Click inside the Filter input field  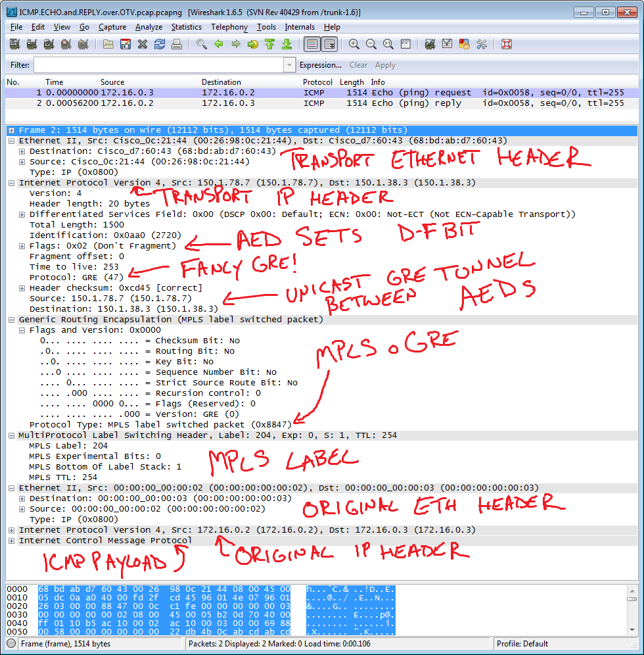(158, 65)
